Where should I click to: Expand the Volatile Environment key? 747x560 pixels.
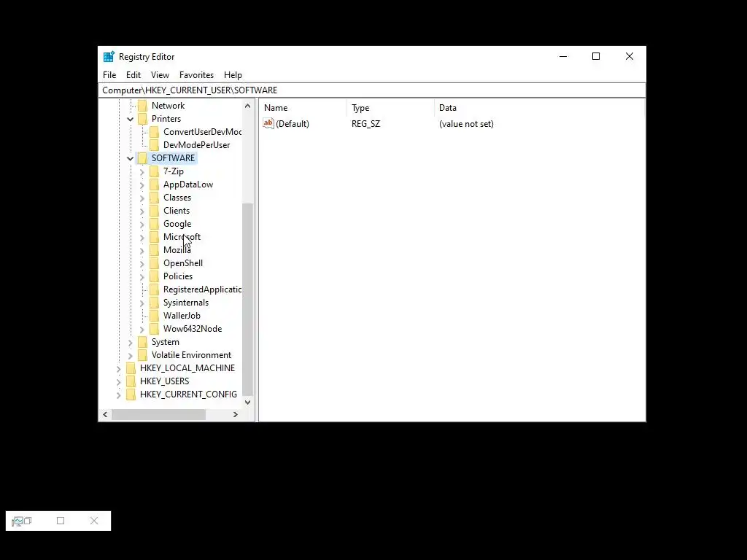(130, 355)
